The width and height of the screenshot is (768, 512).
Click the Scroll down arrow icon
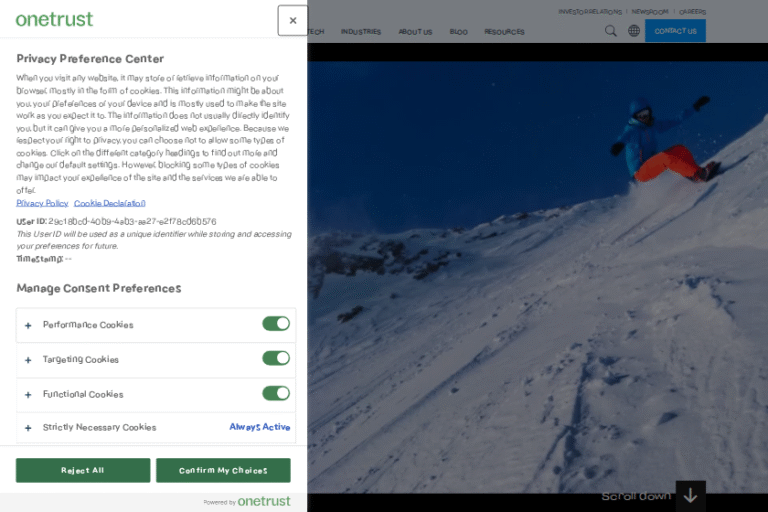(x=690, y=495)
